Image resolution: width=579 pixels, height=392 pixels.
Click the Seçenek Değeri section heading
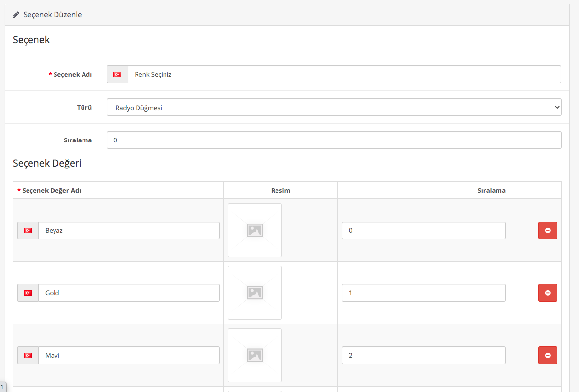[x=47, y=163]
